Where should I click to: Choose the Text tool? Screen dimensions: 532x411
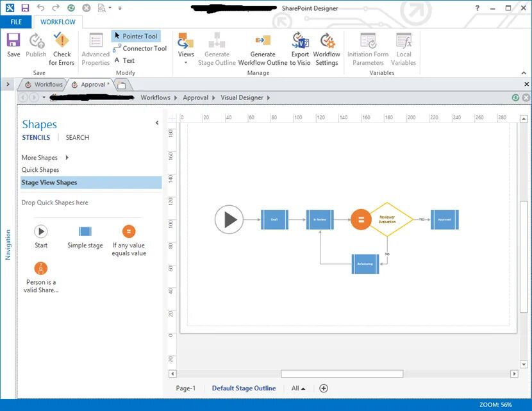click(124, 60)
